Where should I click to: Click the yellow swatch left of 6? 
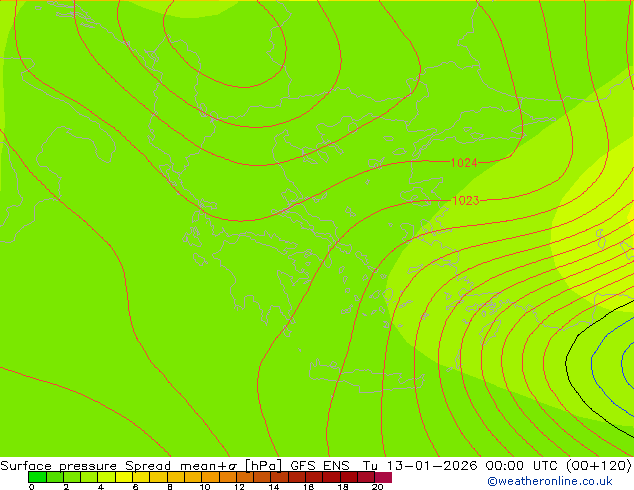(124, 477)
